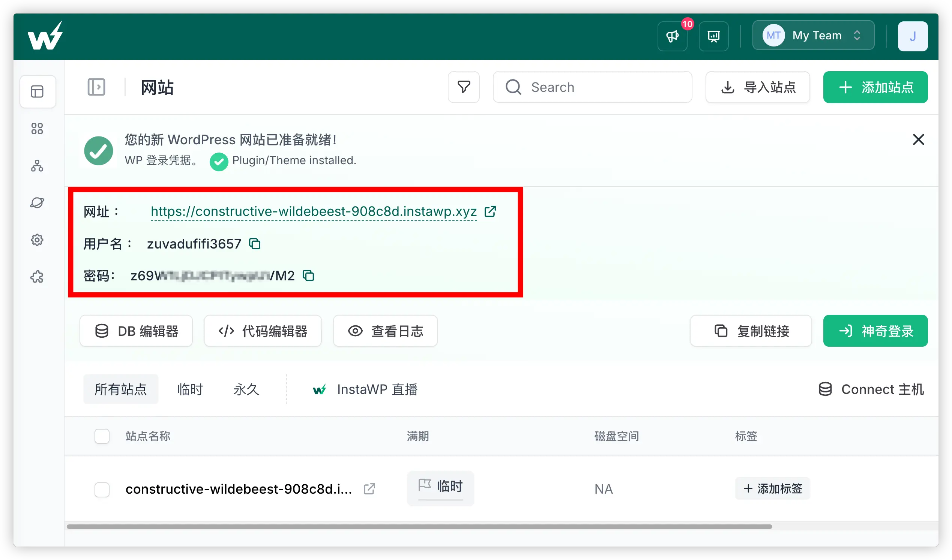Viewport: 952px width, 560px height.
Task: Select the 所有站点 tab
Action: pyautogui.click(x=120, y=389)
